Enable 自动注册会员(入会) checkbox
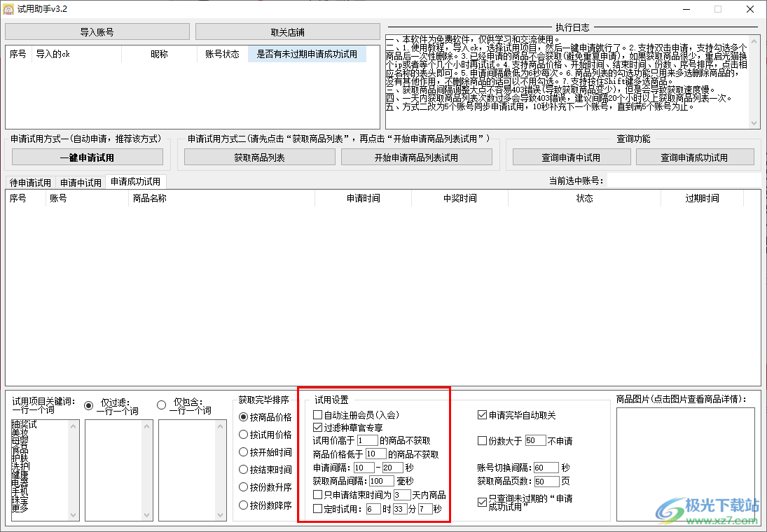 point(317,414)
